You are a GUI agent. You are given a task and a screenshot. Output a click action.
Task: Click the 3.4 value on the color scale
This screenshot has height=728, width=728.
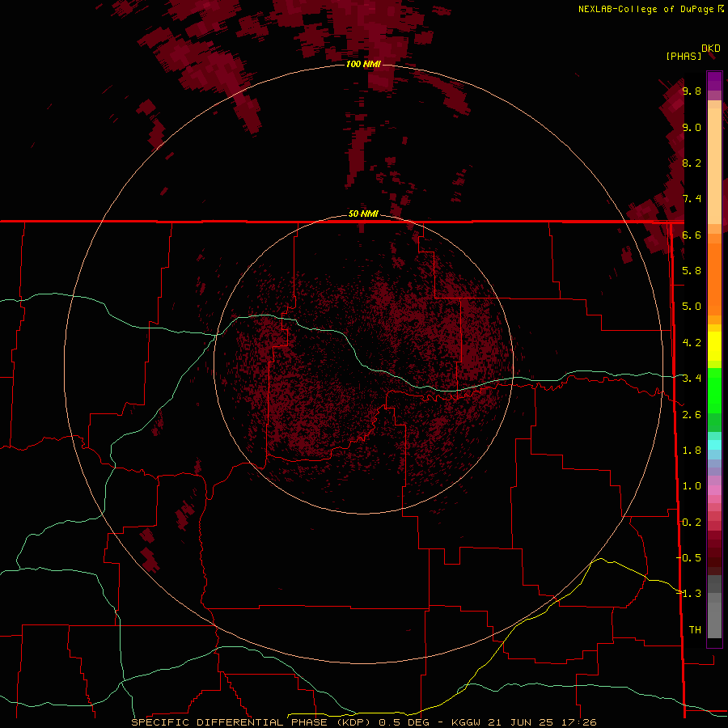[692, 379]
